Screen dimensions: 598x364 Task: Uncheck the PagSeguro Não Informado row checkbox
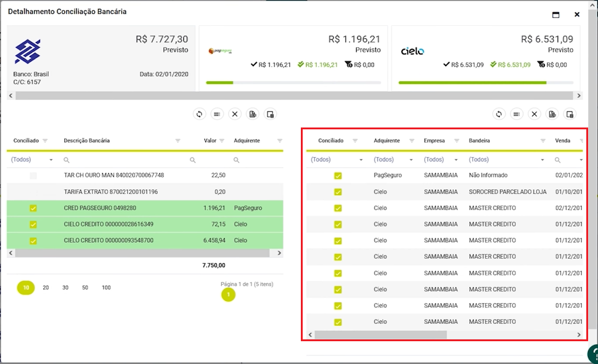click(338, 176)
